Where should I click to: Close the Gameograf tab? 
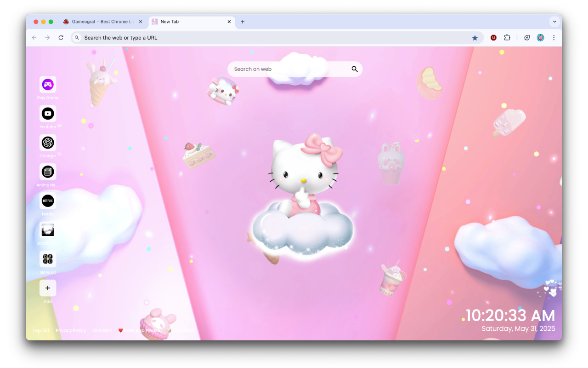[x=141, y=22]
